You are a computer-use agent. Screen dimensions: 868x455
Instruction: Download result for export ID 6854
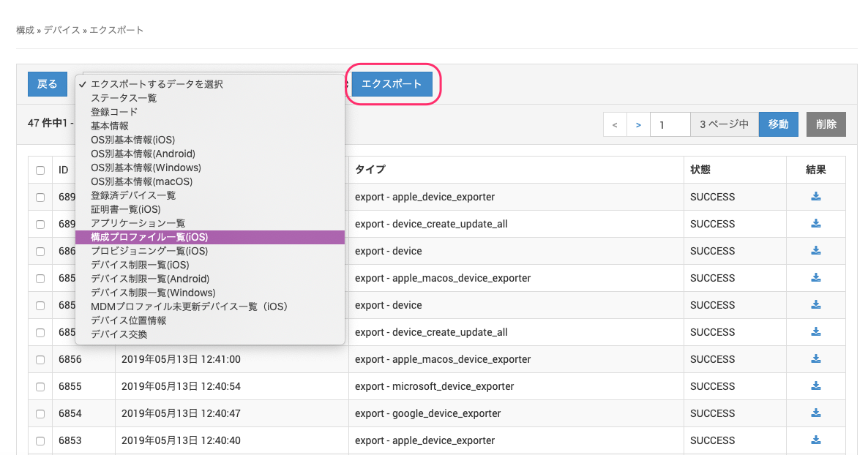point(816,413)
